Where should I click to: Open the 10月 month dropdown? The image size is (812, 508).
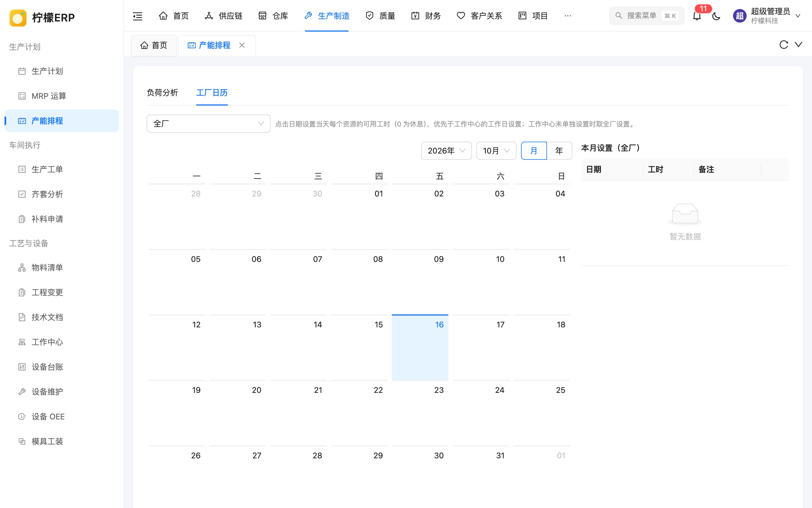[496, 150]
